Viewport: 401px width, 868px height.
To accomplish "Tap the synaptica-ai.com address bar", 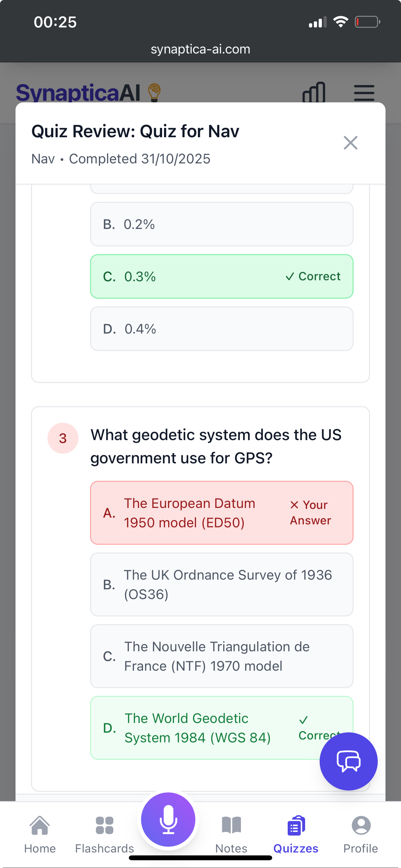I will [200, 49].
